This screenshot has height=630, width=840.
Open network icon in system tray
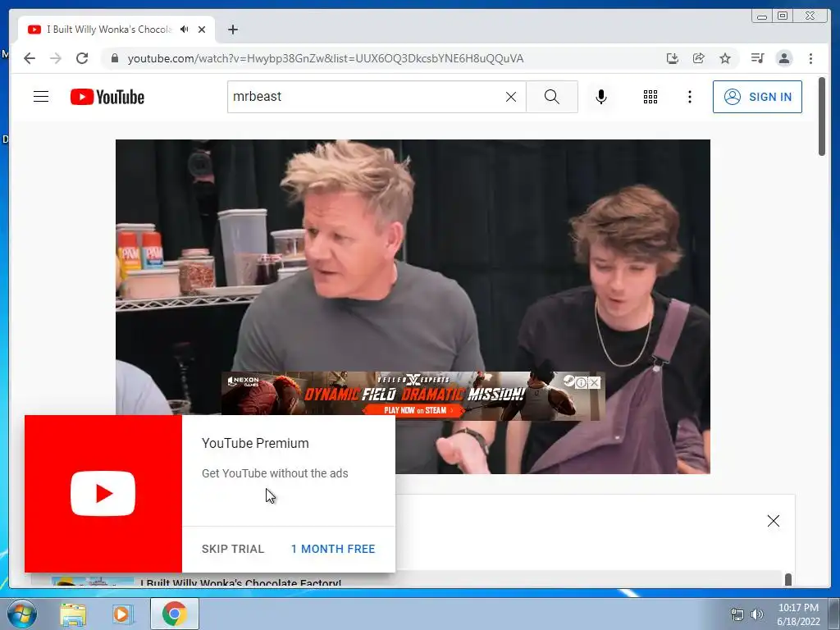(737, 614)
